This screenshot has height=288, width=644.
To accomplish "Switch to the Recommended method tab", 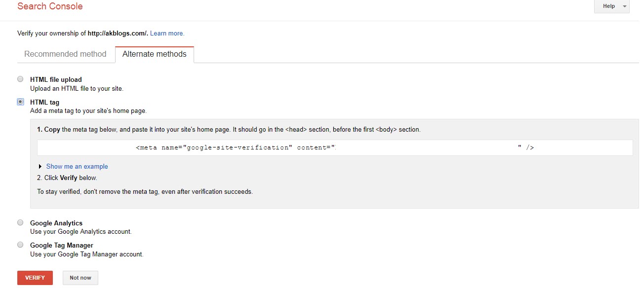I will [x=65, y=54].
